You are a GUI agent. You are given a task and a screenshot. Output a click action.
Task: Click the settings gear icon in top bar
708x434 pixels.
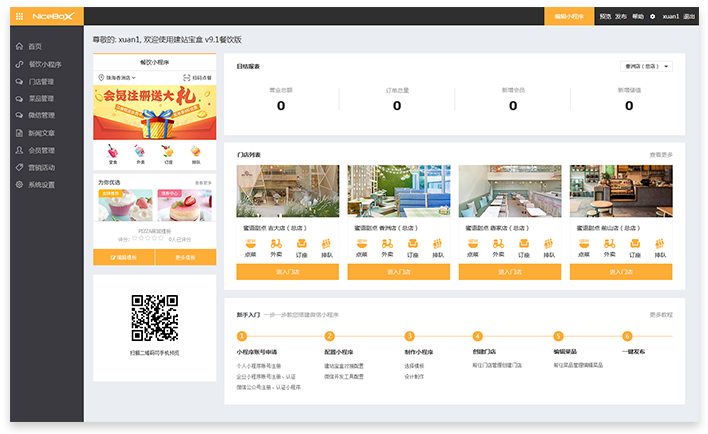[653, 17]
